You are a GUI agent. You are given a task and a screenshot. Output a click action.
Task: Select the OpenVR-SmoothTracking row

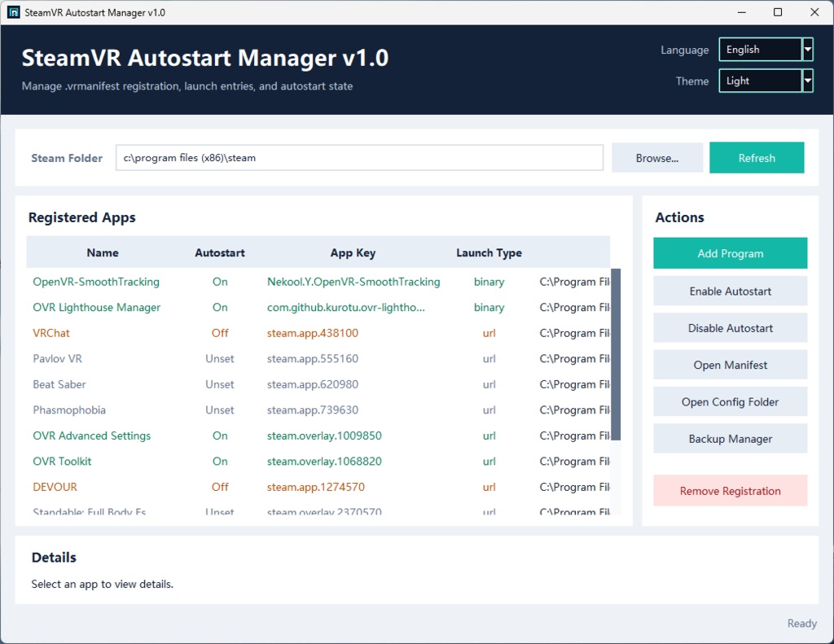click(x=318, y=282)
